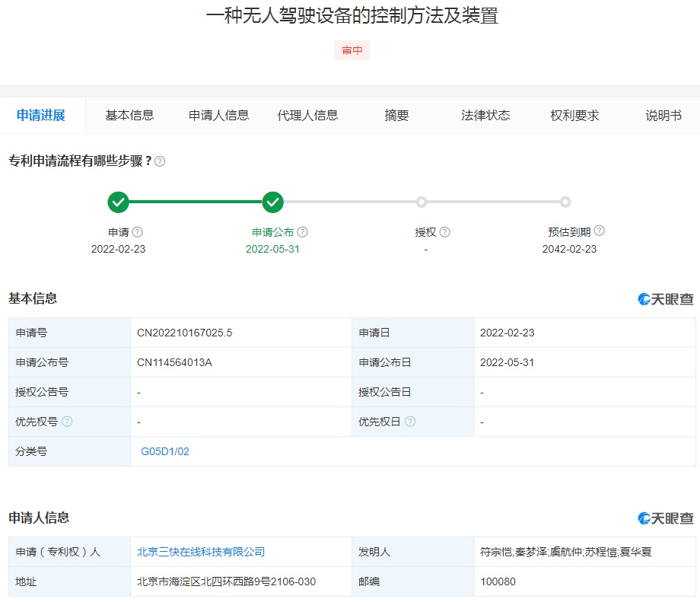Switch to the 权利要求 tab
The width and height of the screenshot is (700, 602).
coord(574,116)
